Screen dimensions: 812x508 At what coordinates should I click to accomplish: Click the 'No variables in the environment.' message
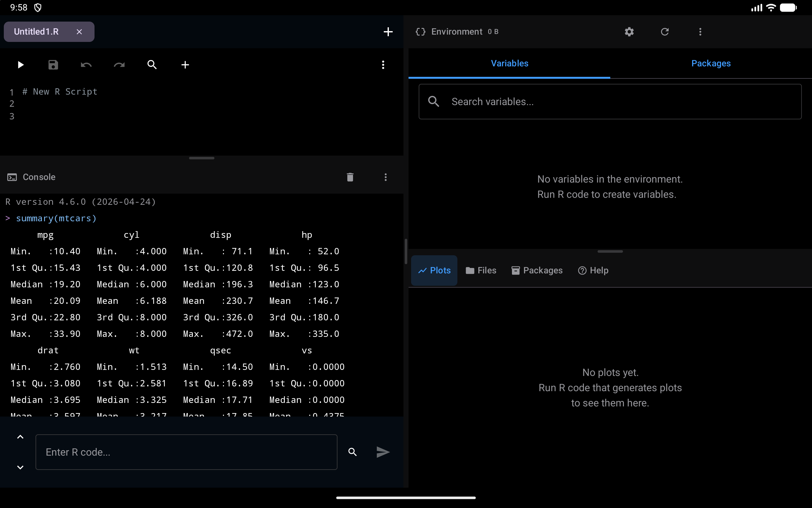tap(610, 179)
